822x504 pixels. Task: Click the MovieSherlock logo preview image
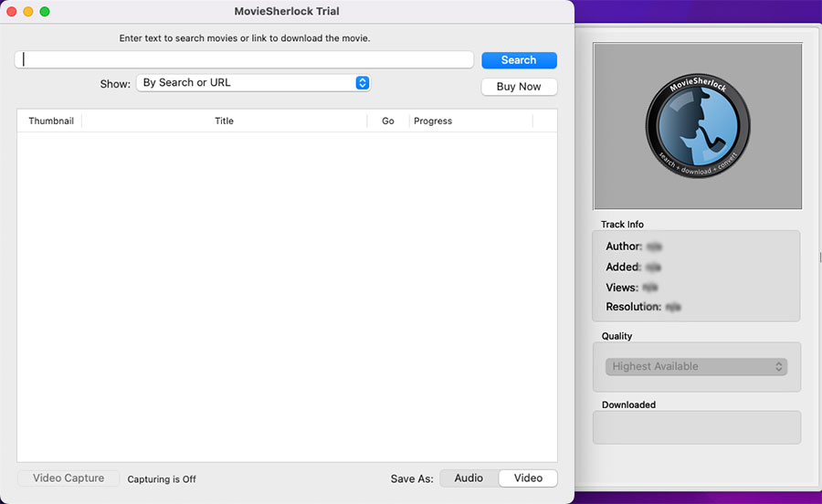[698, 126]
